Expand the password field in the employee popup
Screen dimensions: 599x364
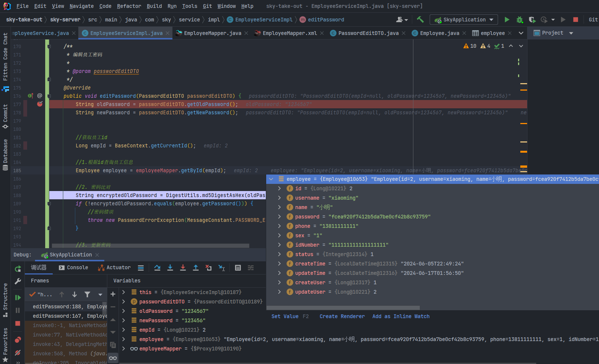279,217
